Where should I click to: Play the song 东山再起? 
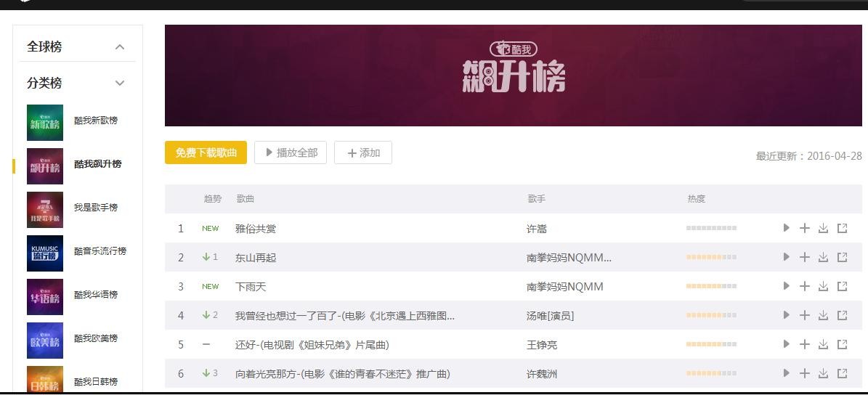click(x=786, y=257)
